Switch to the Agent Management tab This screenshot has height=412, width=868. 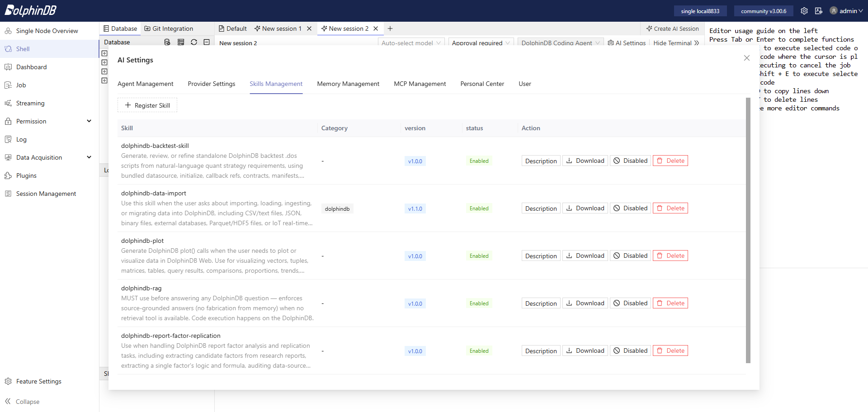pyautogui.click(x=145, y=84)
